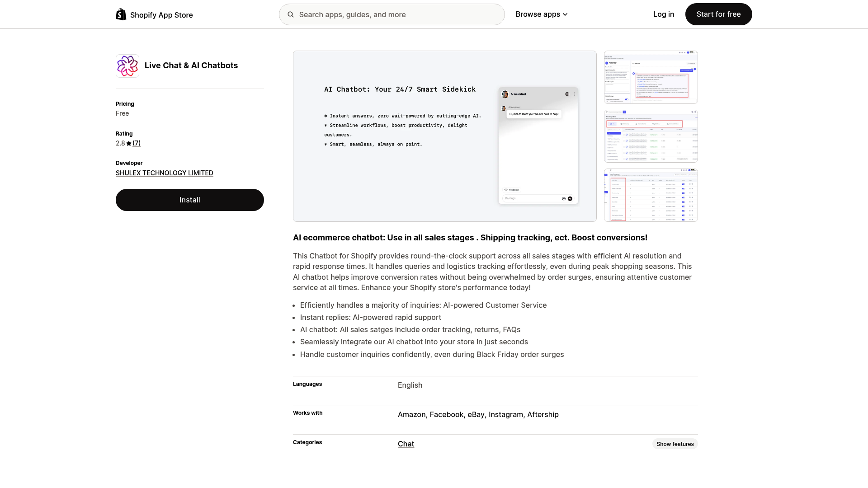Open the Log in page
The height and width of the screenshot is (488, 868).
(x=663, y=14)
